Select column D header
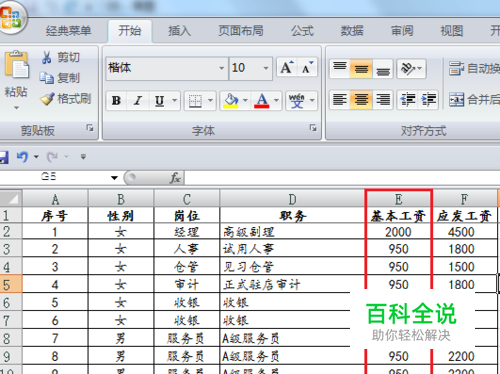The height and width of the screenshot is (374, 500). click(x=292, y=199)
